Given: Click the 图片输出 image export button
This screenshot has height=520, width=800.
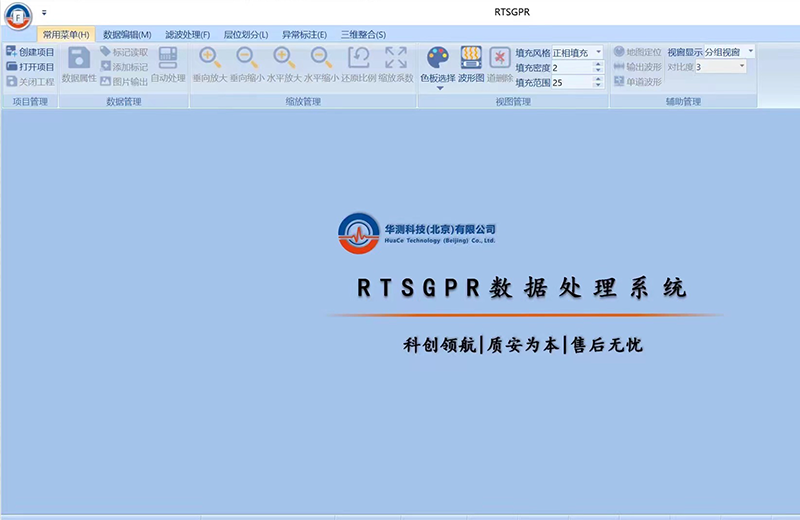Looking at the screenshot, I should click(124, 82).
